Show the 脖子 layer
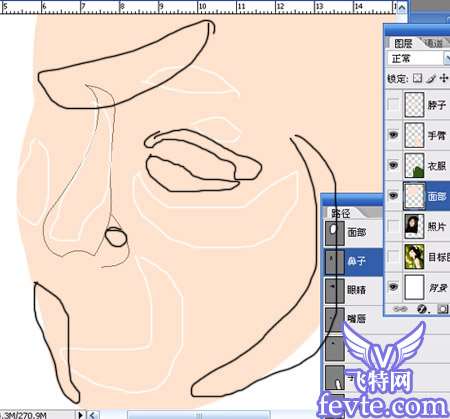The width and height of the screenshot is (450, 419). pyautogui.click(x=394, y=105)
